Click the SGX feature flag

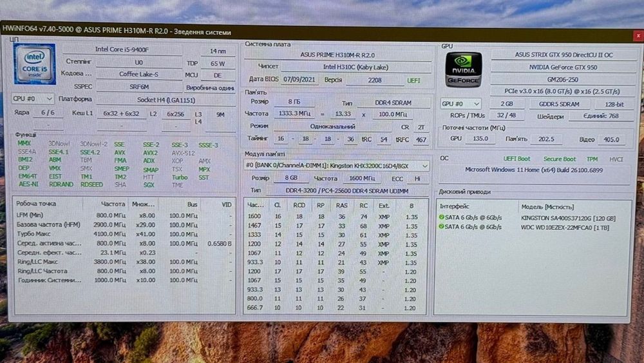click(149, 185)
